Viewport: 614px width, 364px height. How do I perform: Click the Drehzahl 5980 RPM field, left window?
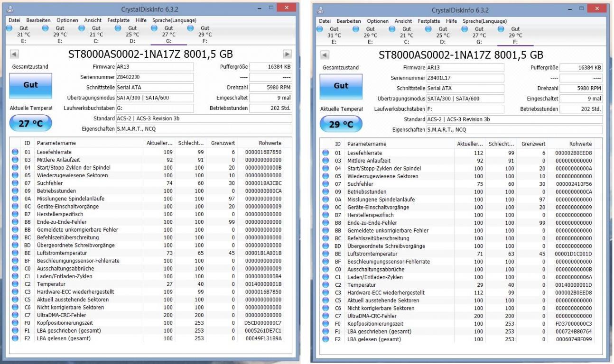click(270, 88)
